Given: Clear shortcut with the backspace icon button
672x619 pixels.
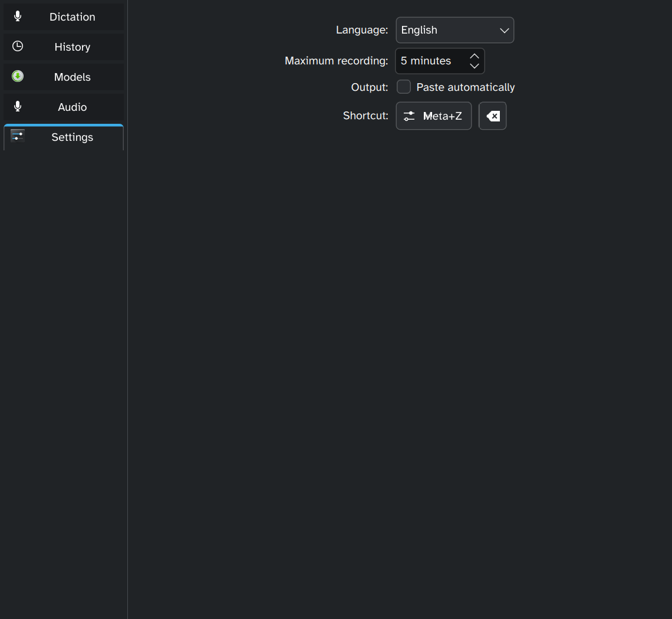Looking at the screenshot, I should tap(492, 116).
